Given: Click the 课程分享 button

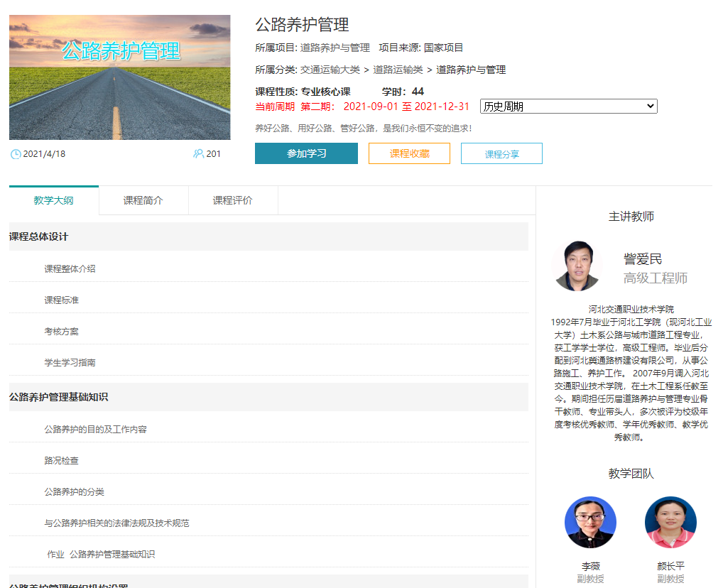Looking at the screenshot, I should (x=501, y=153).
